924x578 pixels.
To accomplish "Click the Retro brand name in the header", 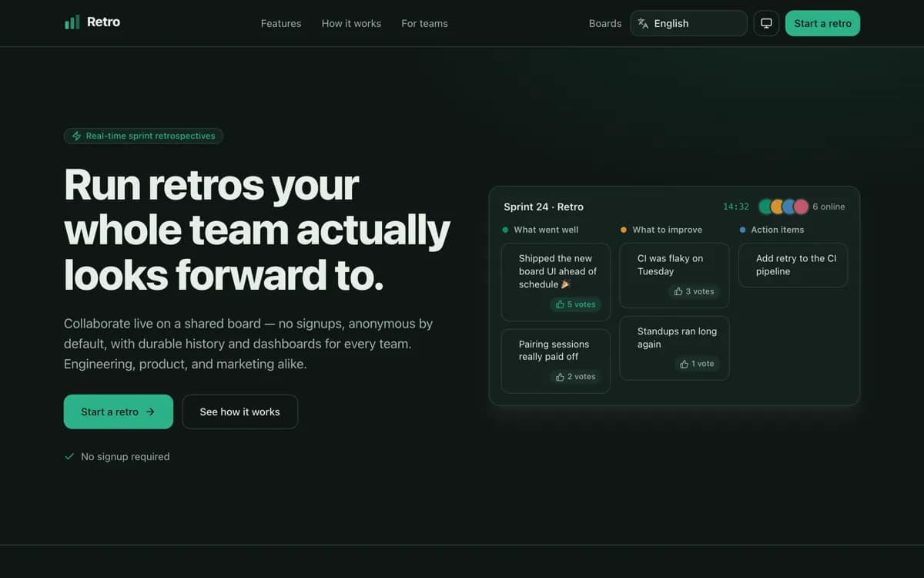I will [103, 22].
